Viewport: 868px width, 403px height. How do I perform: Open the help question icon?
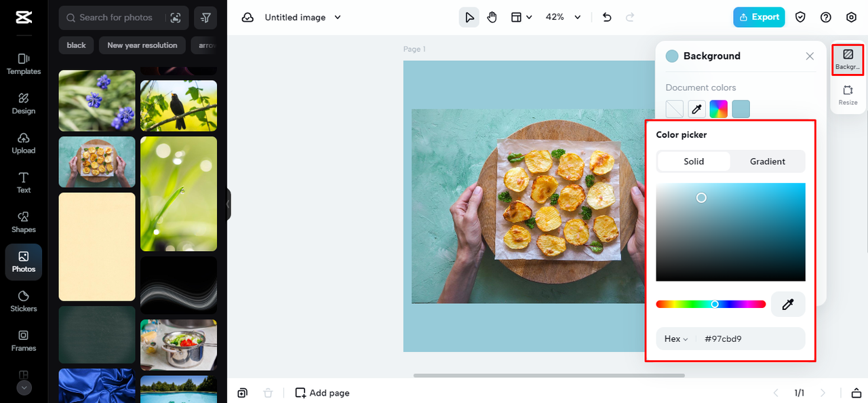point(826,18)
